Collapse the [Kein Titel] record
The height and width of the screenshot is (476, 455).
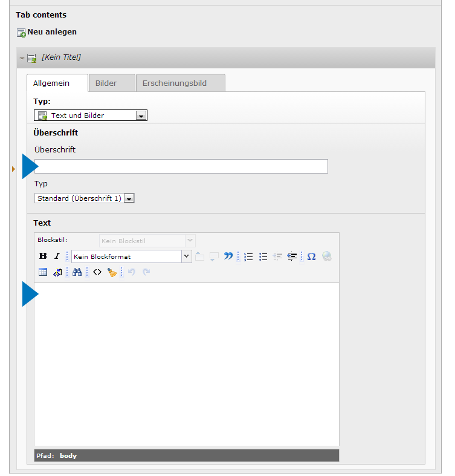click(x=22, y=58)
